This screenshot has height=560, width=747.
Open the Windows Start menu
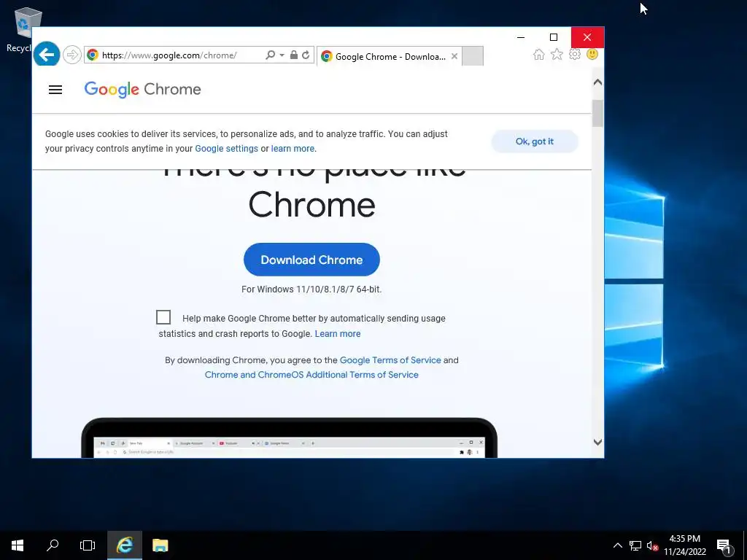click(18, 545)
